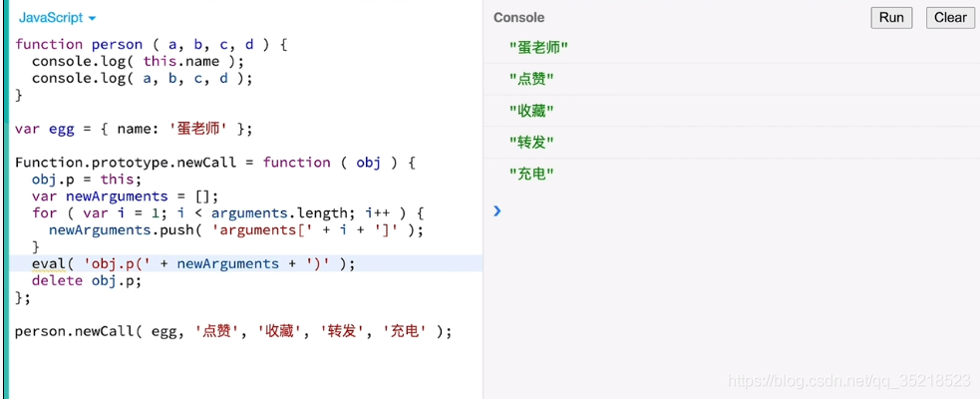
Task: Click console output "点赞"
Action: [532, 80]
